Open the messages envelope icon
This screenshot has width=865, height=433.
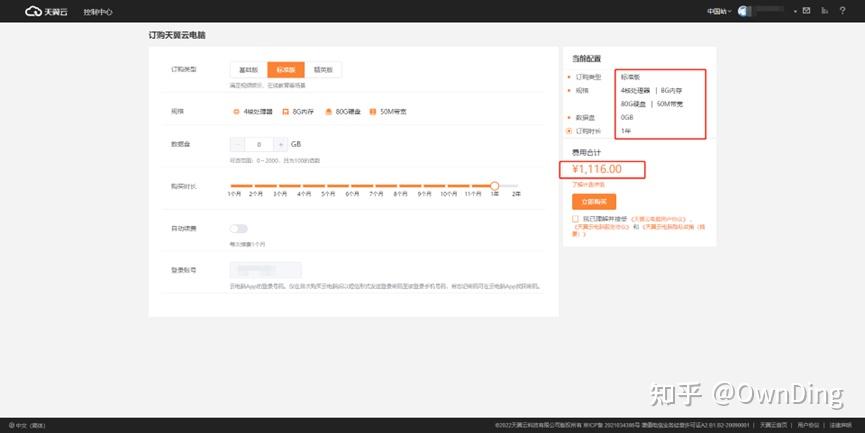point(807,10)
